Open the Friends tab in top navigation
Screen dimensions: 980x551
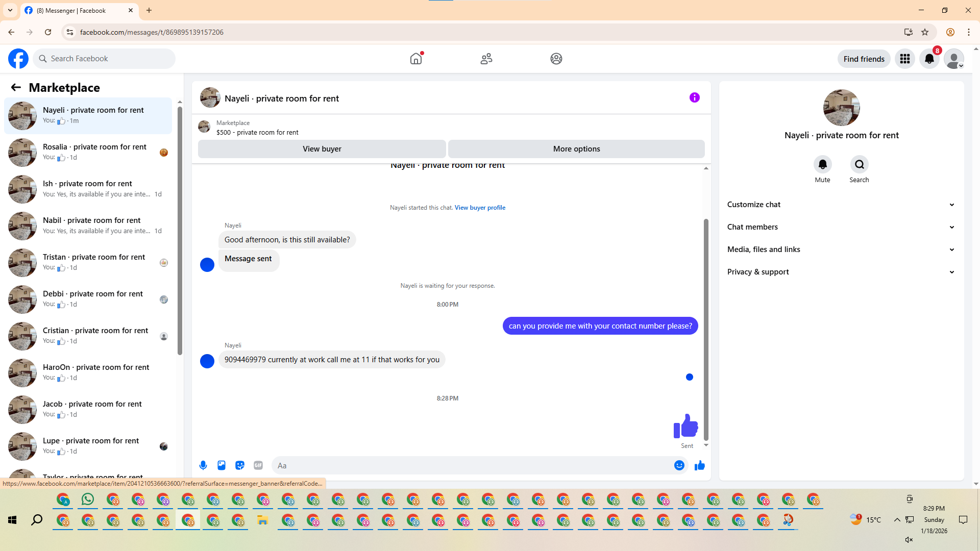click(x=486, y=59)
